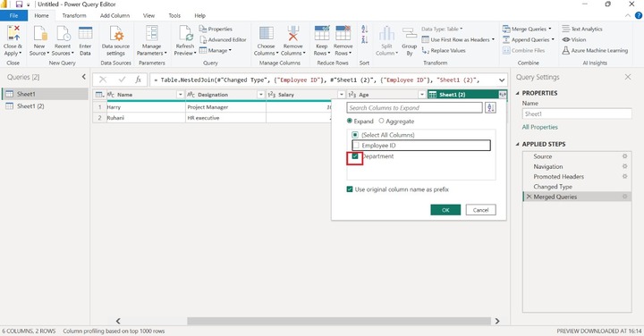Click Cancel in expand popup
Screen dimensions: 644x336
point(480,210)
